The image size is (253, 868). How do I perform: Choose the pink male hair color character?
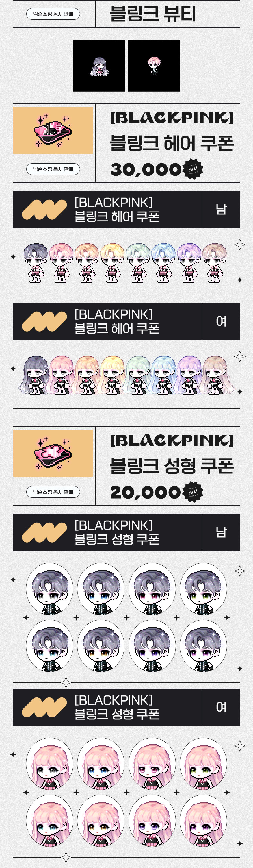[61, 263]
